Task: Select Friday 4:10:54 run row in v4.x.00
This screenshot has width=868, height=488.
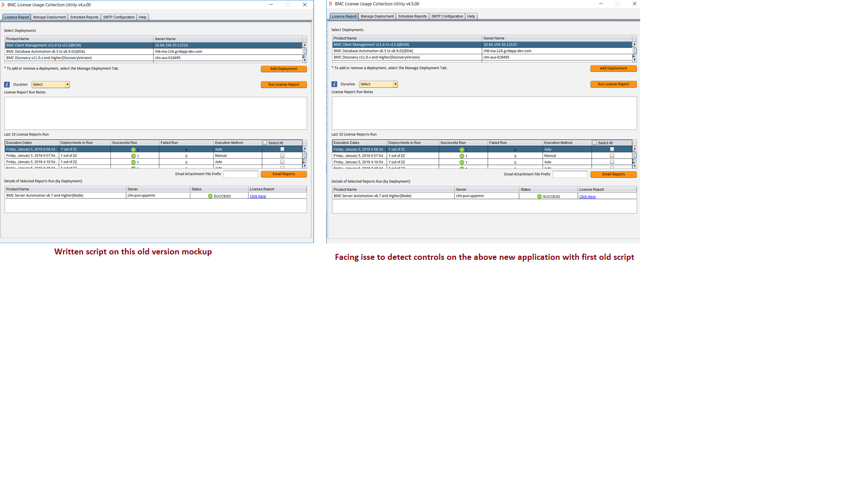Action: click(153, 162)
